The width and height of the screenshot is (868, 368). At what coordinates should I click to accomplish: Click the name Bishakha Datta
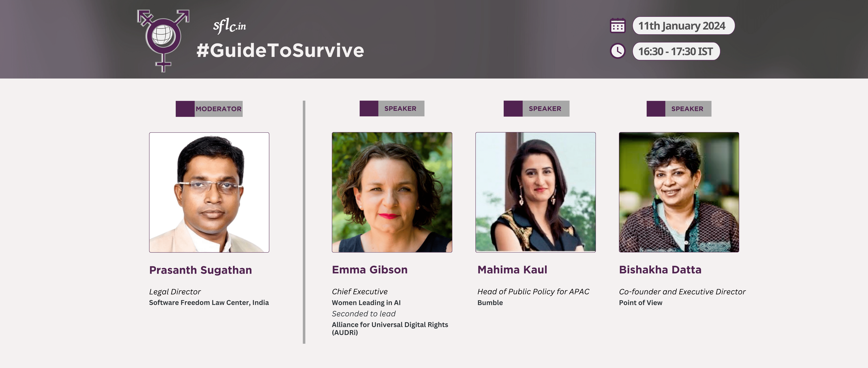point(660,270)
